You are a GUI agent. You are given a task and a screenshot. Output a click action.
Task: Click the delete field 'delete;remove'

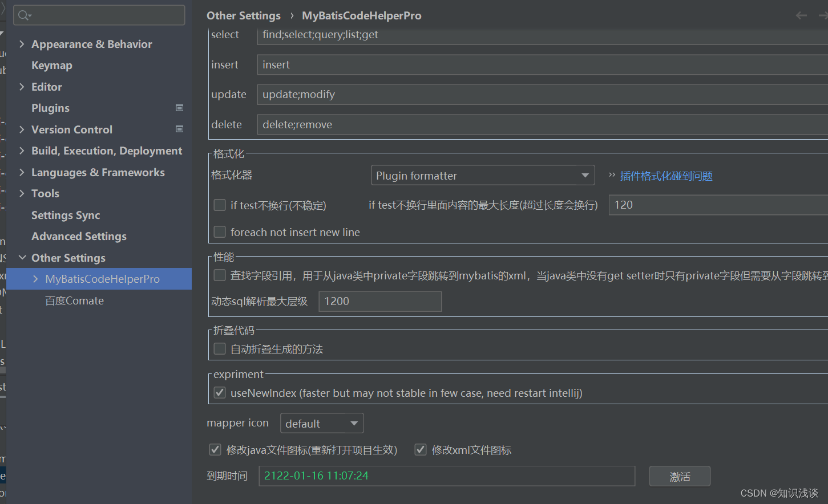point(542,124)
